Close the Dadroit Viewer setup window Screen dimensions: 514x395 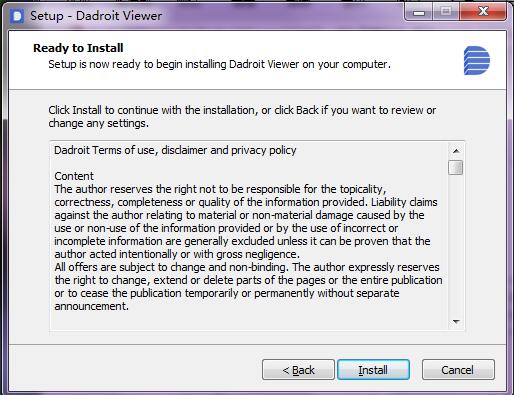(x=483, y=13)
